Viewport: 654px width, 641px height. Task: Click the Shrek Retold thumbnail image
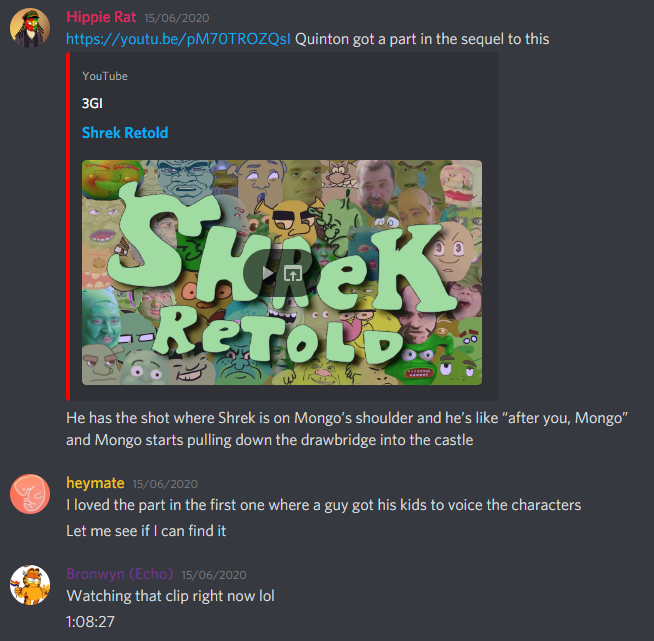(282, 272)
